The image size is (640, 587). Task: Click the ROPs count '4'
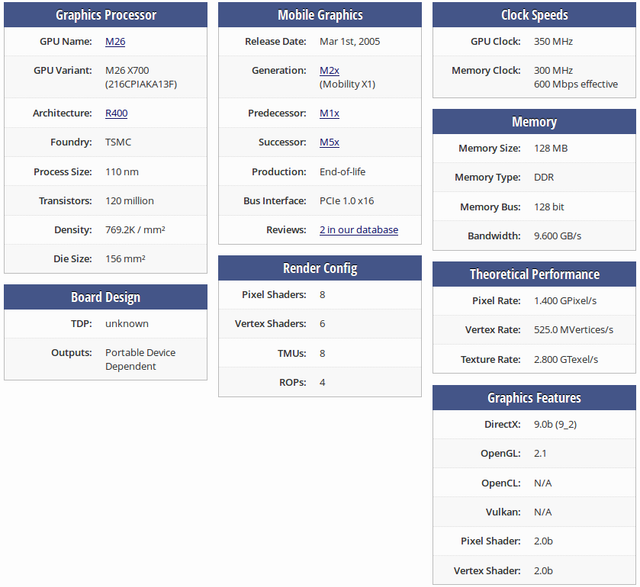(322, 382)
